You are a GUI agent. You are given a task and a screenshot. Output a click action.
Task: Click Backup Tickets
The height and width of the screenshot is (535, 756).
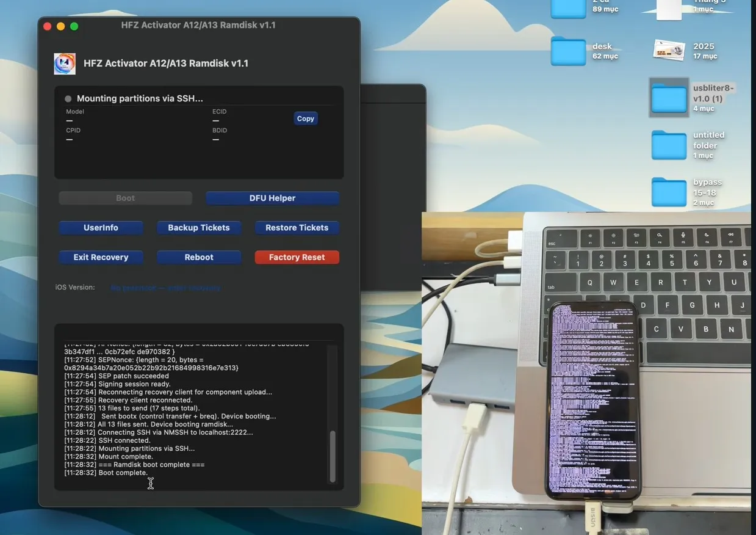[199, 227]
